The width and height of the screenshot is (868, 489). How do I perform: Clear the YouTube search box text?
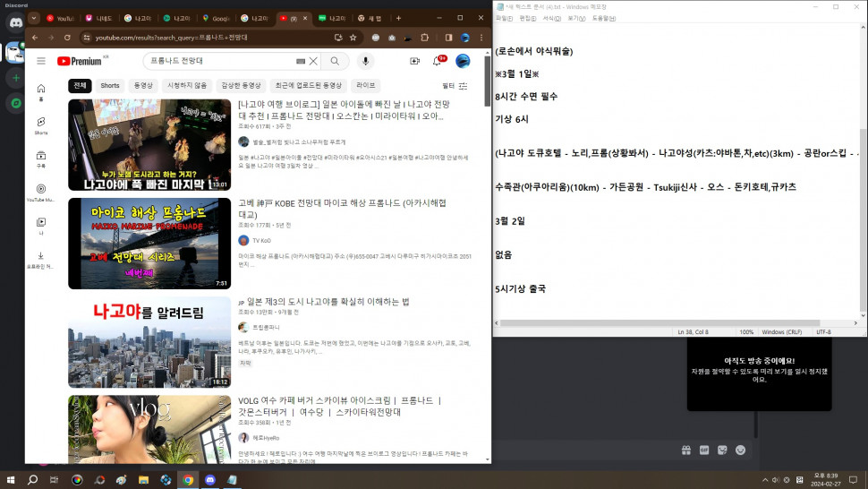[313, 61]
